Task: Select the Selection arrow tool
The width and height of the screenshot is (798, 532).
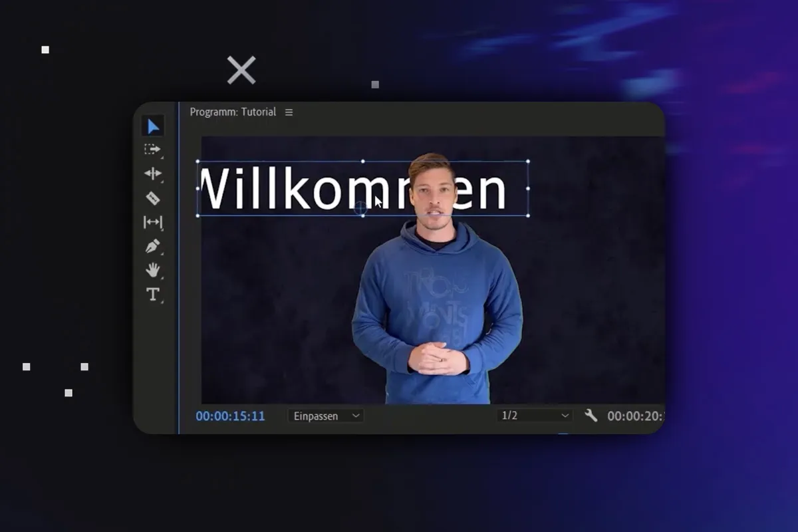Action: click(153, 126)
